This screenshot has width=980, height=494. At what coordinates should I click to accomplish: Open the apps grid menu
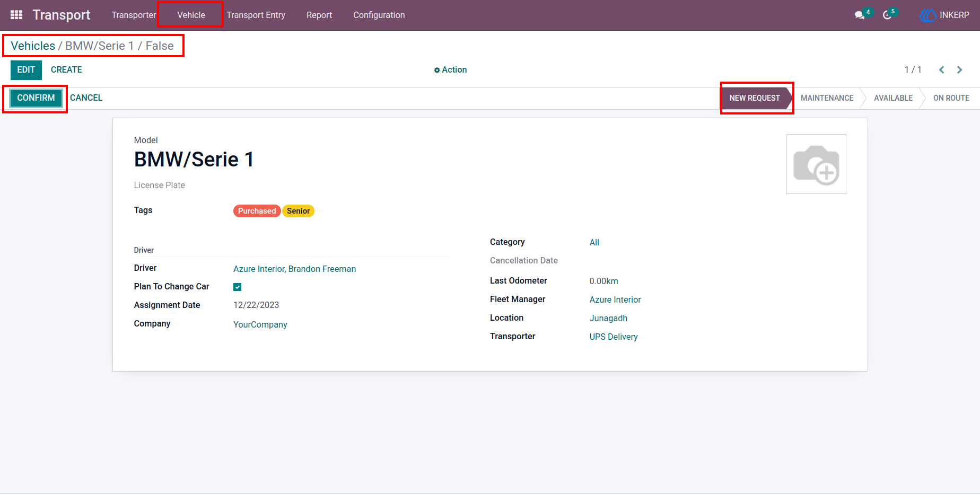pos(16,15)
